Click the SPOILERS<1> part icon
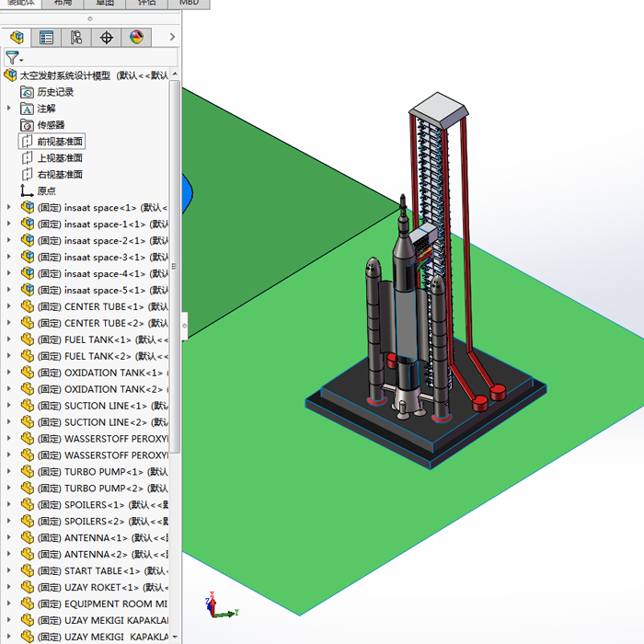 click(x=28, y=504)
